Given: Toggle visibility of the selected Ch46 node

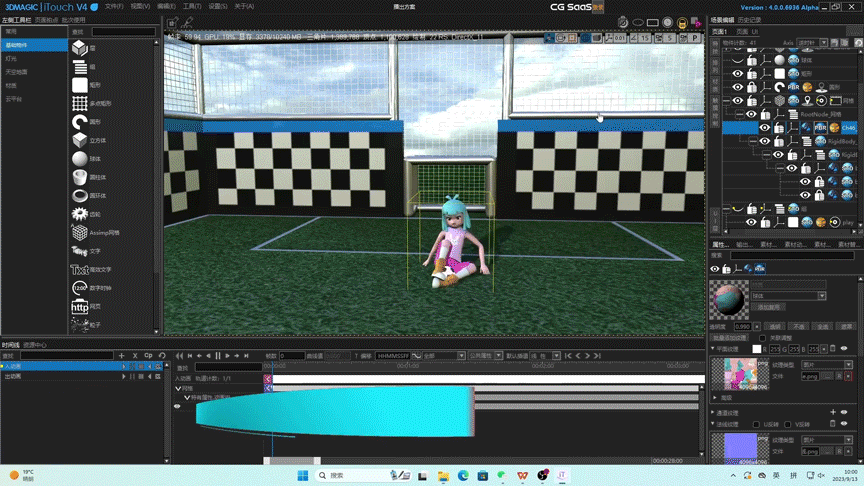Looking at the screenshot, I should [x=764, y=128].
